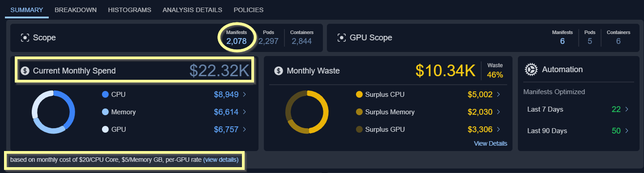This screenshot has width=644, height=173.
Task: Open the BREAKDOWN tab
Action: 76,9
